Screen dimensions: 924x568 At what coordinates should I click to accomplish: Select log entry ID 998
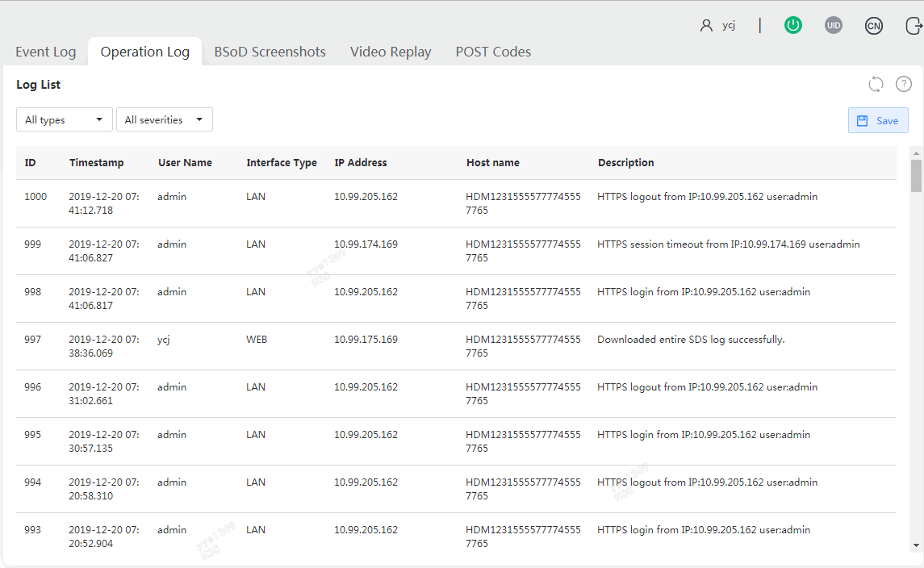[456, 299]
